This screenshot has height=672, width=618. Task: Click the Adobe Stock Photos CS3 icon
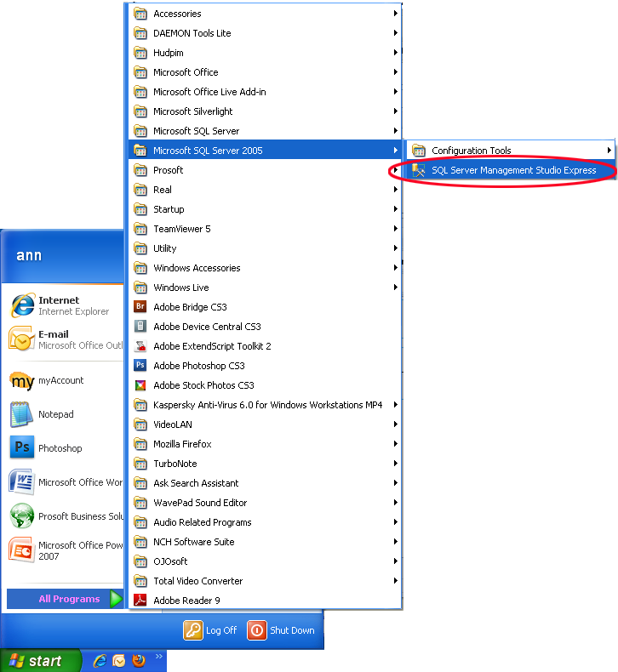[140, 385]
